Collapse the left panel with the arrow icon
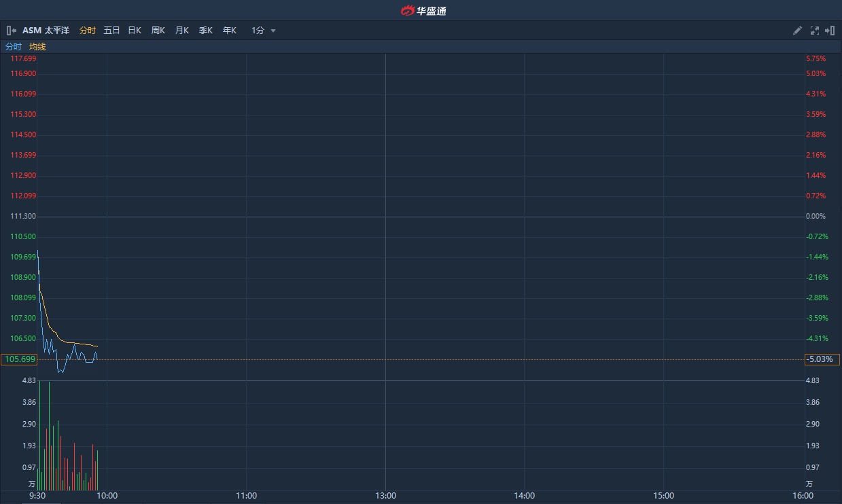 [12, 31]
